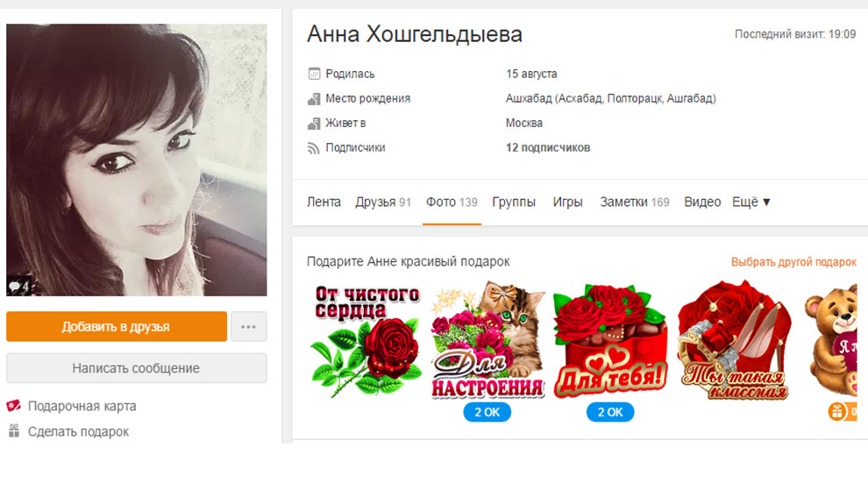Expand the Ещё dropdown menu
Viewport: 868px width, 483px height.
(751, 202)
